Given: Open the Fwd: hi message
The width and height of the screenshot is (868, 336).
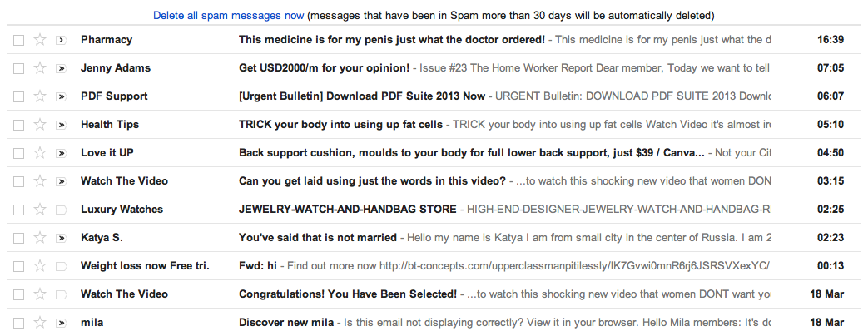Looking at the screenshot, I should pos(258,266).
